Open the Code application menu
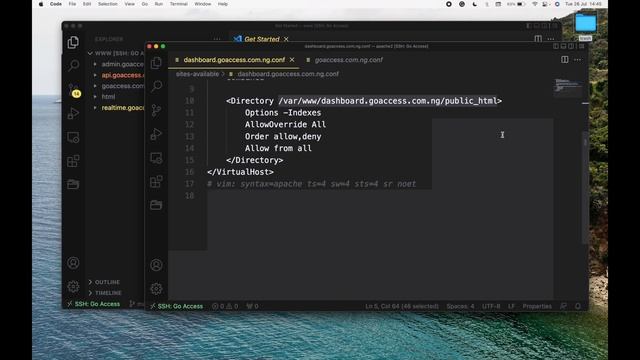The width and height of the screenshot is (640, 360). pos(56,4)
